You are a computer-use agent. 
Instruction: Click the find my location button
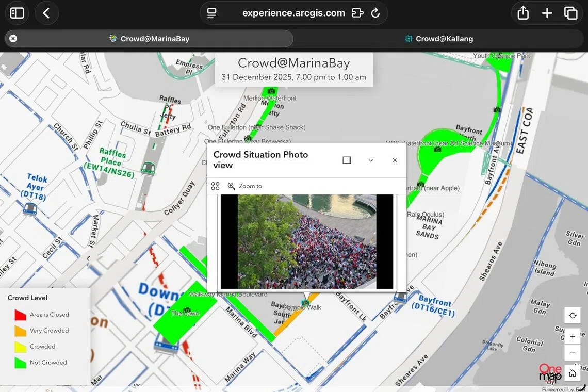pos(573,316)
